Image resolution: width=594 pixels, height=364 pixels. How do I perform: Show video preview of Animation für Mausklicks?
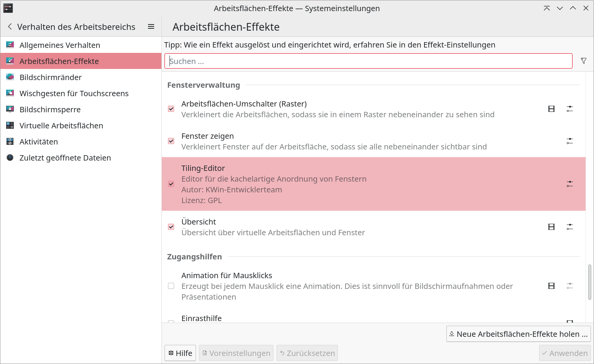click(551, 286)
